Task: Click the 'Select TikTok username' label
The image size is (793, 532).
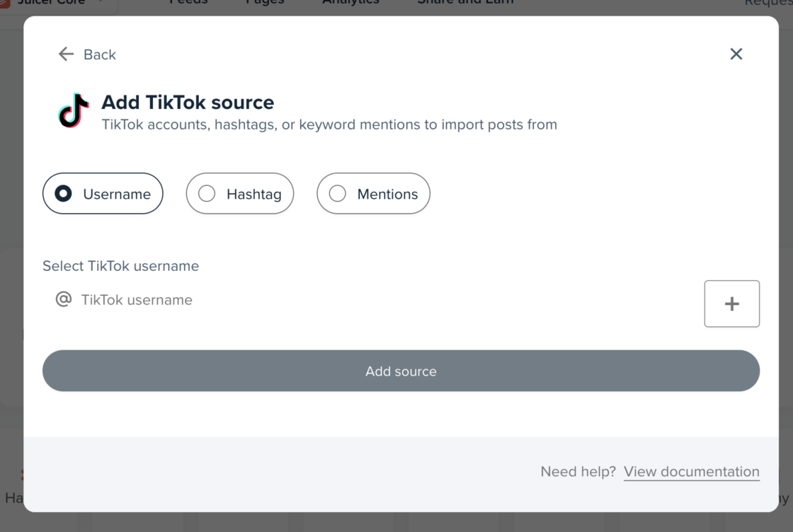Action: pos(121,266)
